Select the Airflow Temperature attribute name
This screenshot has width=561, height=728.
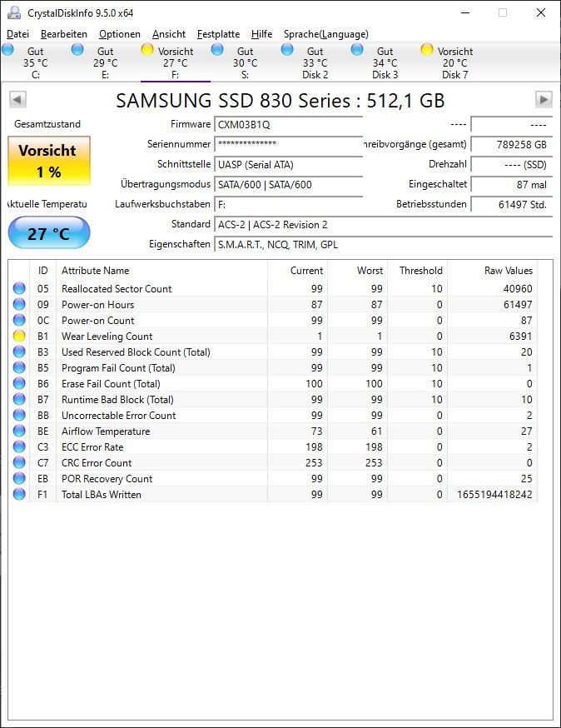click(106, 431)
